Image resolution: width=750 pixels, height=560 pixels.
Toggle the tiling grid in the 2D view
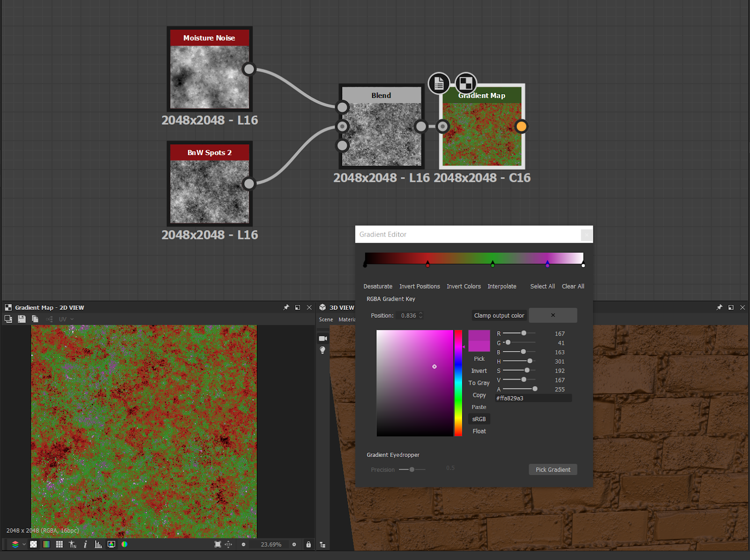60,544
